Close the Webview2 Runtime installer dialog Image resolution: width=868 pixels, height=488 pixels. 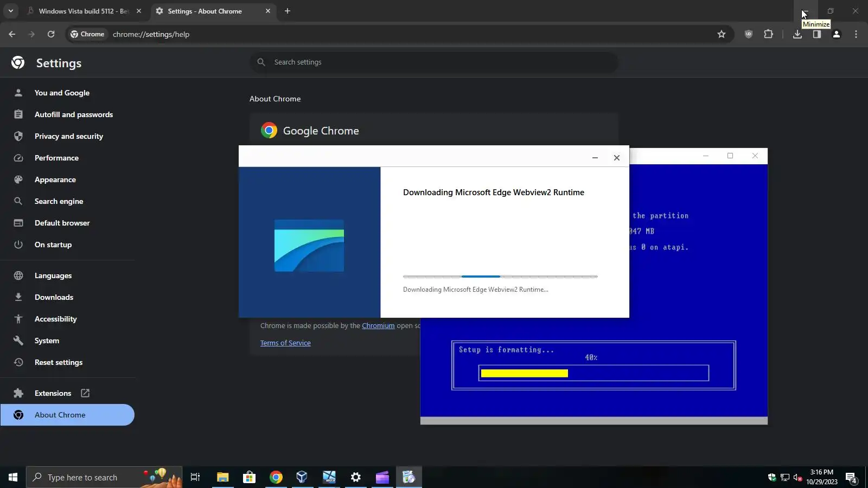click(617, 158)
